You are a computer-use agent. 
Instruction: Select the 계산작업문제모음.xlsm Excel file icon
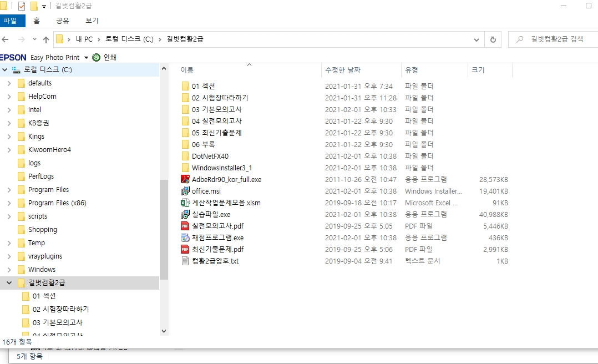(x=185, y=203)
